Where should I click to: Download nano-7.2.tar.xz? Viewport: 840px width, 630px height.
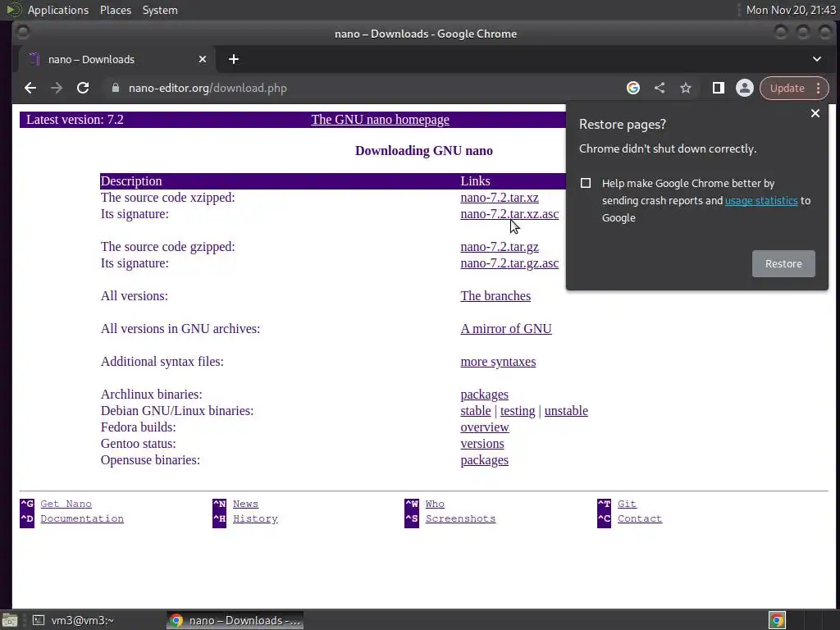click(500, 198)
